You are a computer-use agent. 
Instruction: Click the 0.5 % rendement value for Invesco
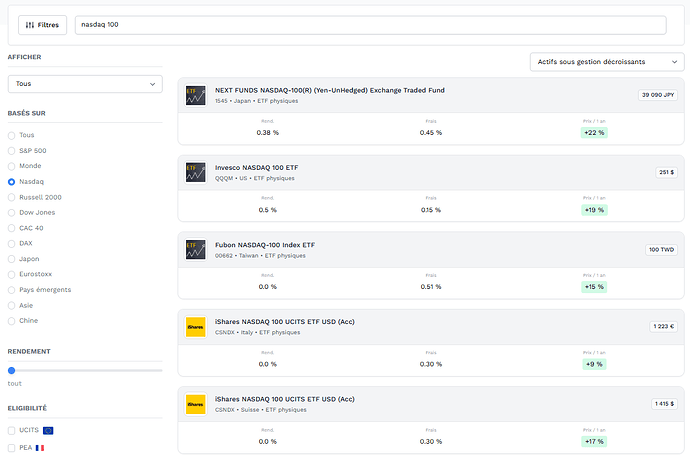pos(268,210)
